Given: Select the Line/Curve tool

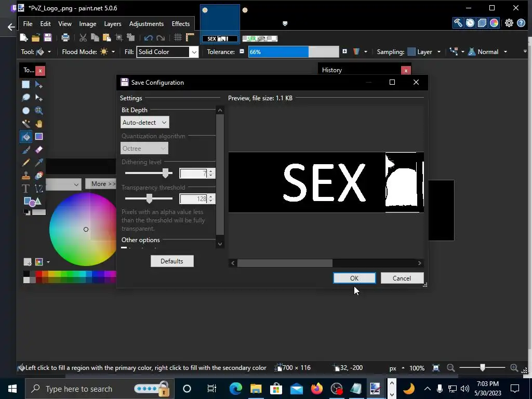Looking at the screenshot, I should point(38,189).
